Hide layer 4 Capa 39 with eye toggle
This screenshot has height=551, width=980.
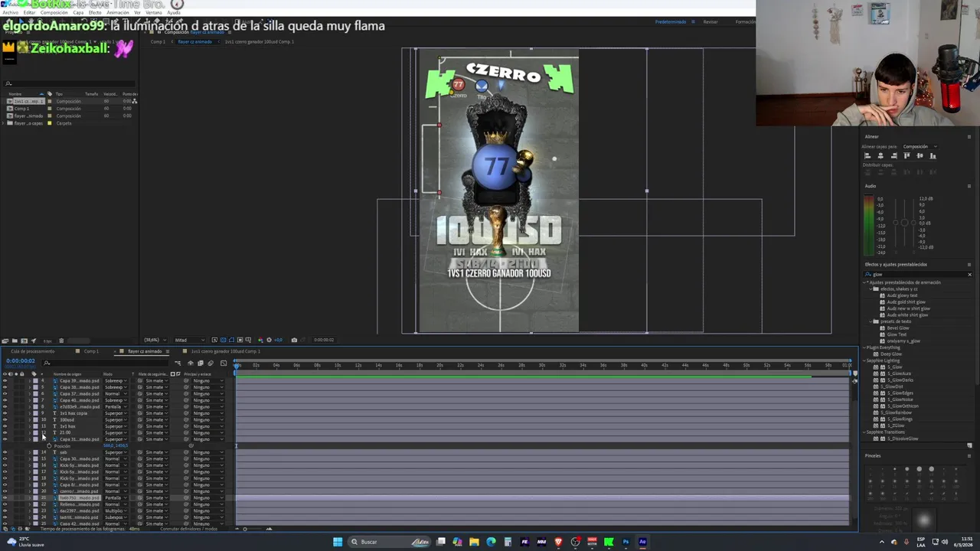coord(5,381)
